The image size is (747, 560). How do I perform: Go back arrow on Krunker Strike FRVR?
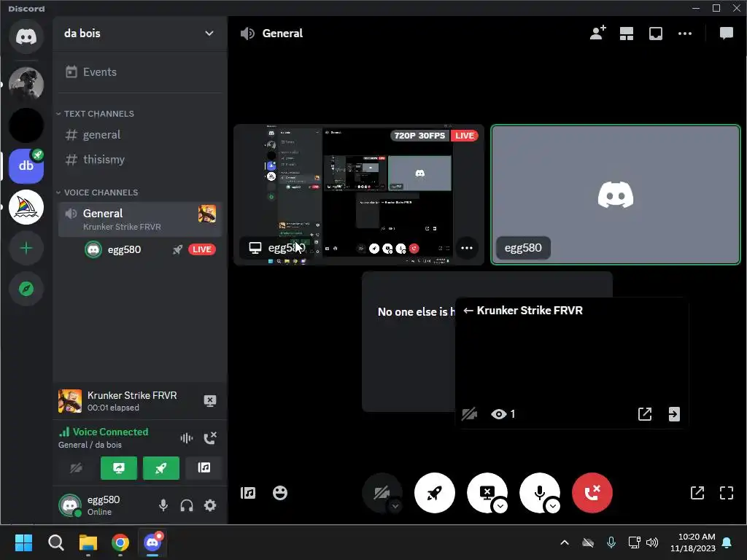pyautogui.click(x=468, y=311)
